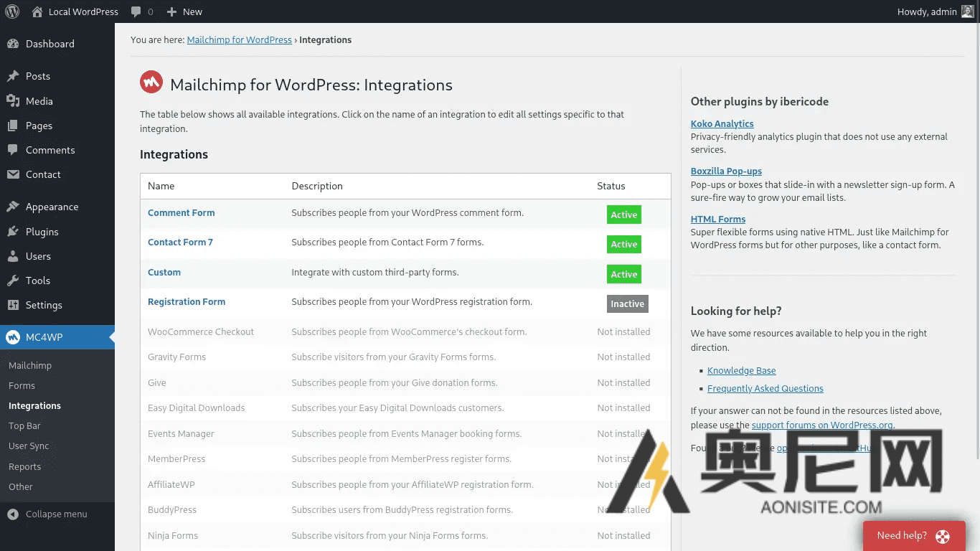Viewport: 980px width, 551px height.
Task: Open the Frequently Asked Questions link
Action: click(765, 389)
